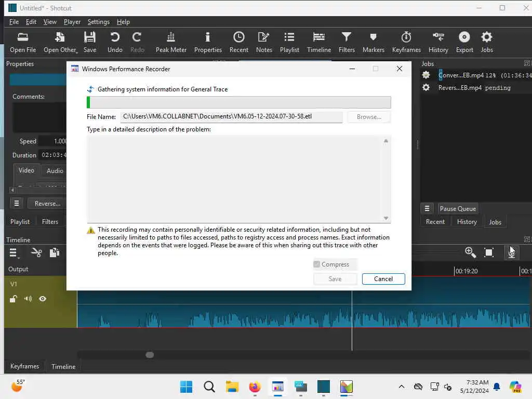This screenshot has height=399, width=532.
Task: Zoom timeline to fit
Action: [489, 252]
